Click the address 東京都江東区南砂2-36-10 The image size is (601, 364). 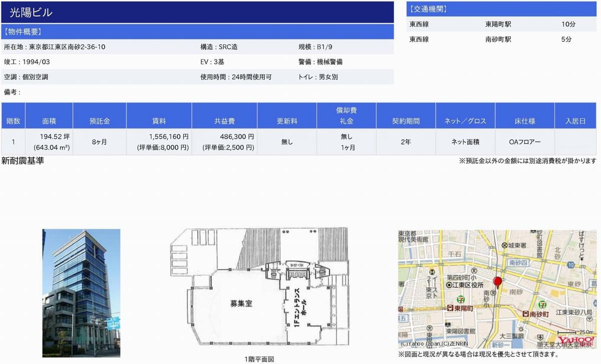click(68, 47)
